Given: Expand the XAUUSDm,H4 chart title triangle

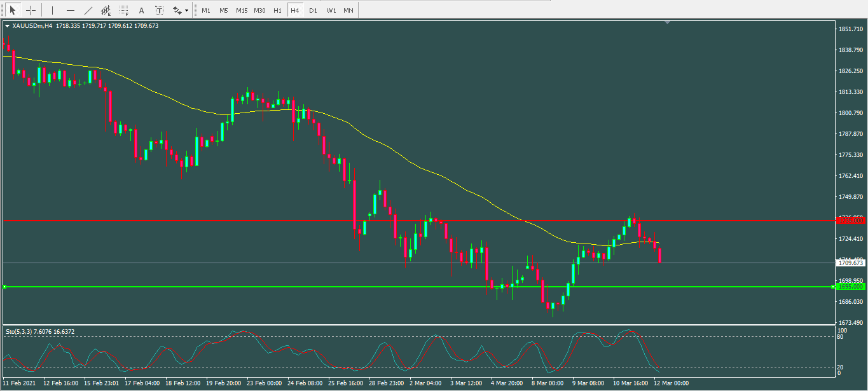Looking at the screenshot, I should point(7,26).
